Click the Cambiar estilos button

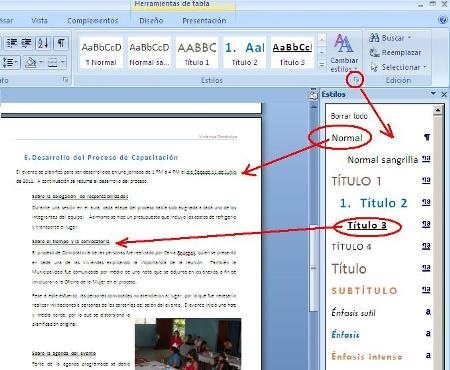[x=344, y=53]
